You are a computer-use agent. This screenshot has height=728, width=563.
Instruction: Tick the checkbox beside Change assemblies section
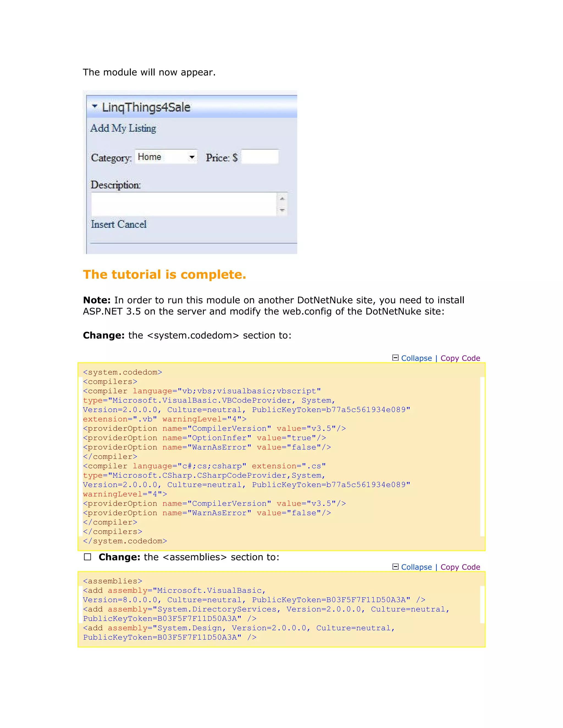[87, 557]
